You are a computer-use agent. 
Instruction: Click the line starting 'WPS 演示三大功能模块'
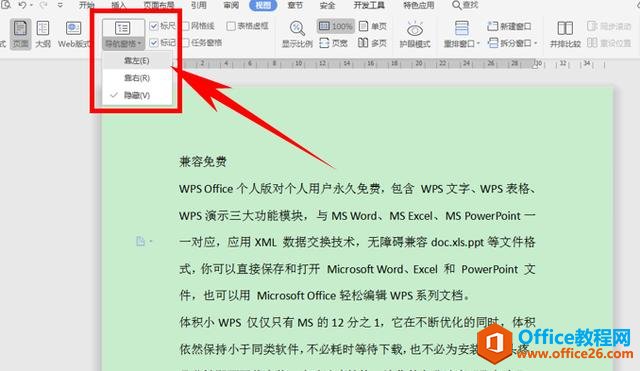(357, 215)
